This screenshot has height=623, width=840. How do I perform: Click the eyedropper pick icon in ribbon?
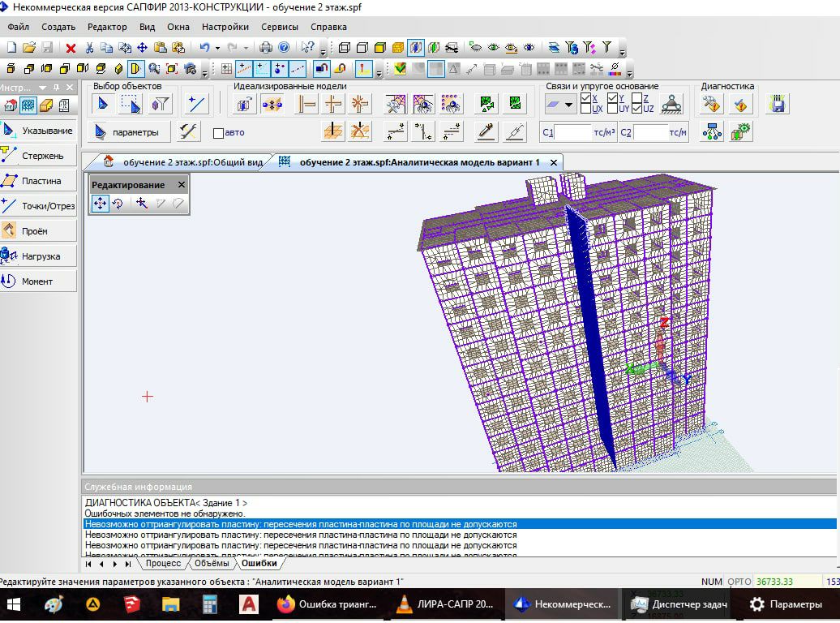click(x=486, y=132)
